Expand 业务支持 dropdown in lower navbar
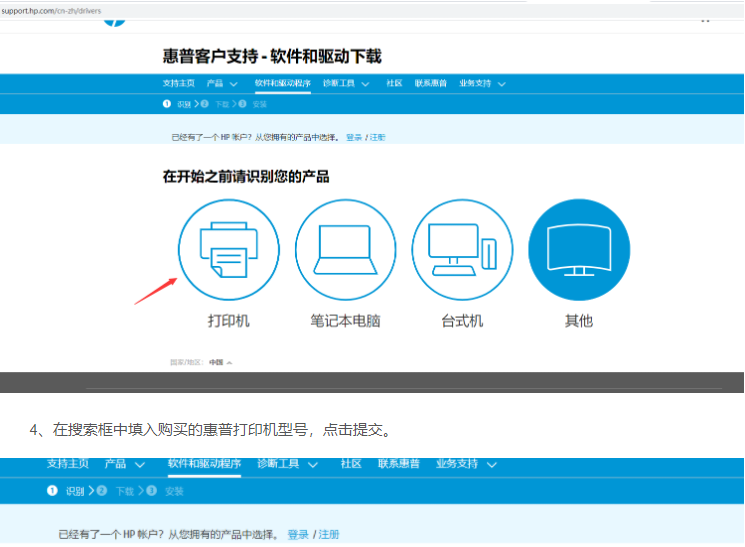 pos(466,464)
